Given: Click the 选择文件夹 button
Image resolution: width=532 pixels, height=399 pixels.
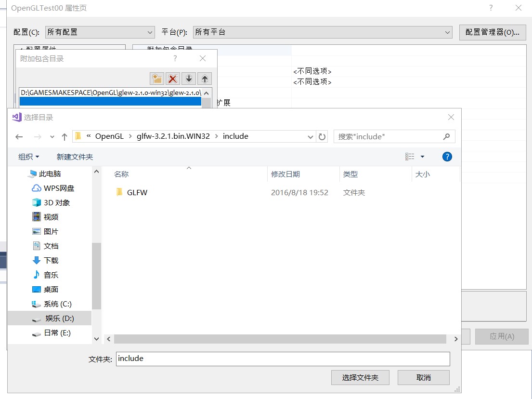Looking at the screenshot, I should click(360, 377).
